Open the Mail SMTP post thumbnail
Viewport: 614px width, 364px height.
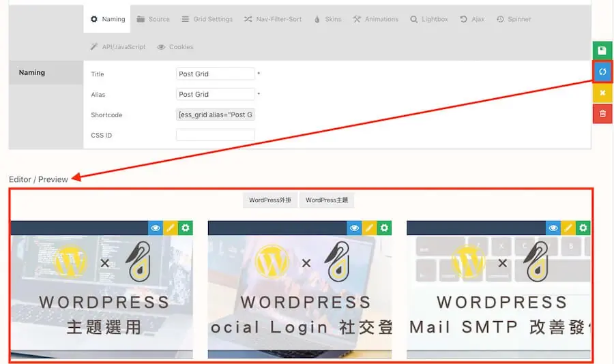(x=499, y=297)
